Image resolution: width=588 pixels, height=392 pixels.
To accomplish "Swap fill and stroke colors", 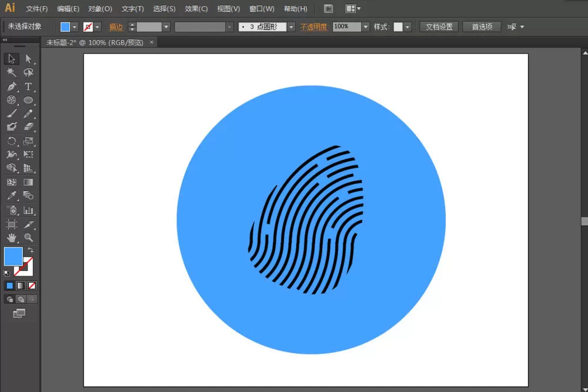I will pyautogui.click(x=31, y=250).
